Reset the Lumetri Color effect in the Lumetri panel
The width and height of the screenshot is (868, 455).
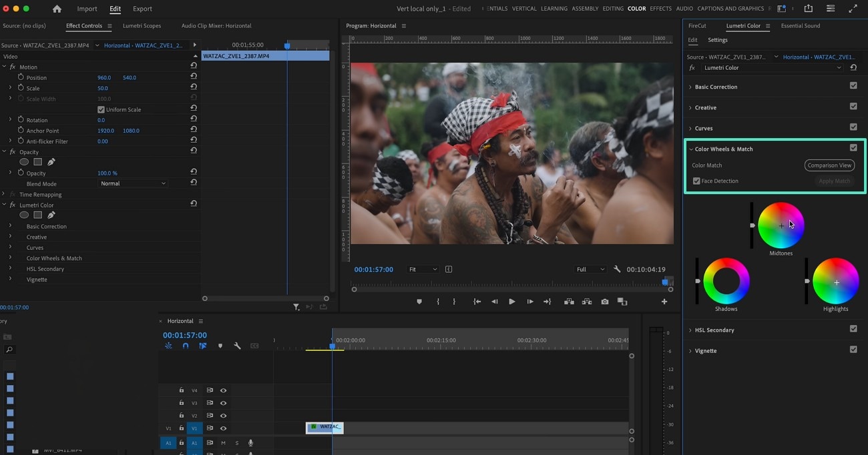click(x=853, y=67)
